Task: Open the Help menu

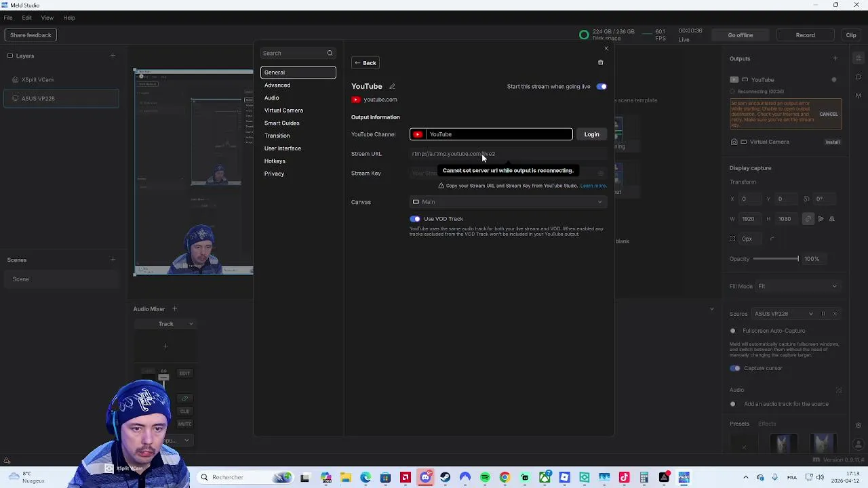Action: click(x=69, y=18)
